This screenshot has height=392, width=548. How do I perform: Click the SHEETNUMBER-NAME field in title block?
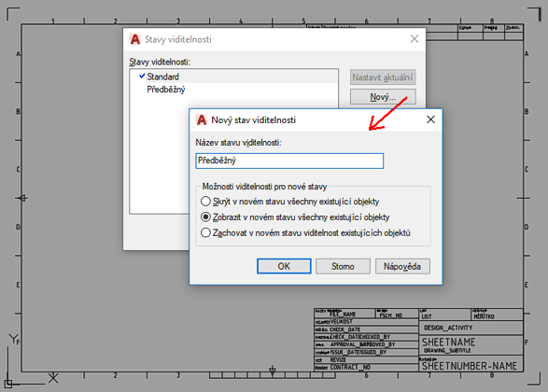coord(470,366)
